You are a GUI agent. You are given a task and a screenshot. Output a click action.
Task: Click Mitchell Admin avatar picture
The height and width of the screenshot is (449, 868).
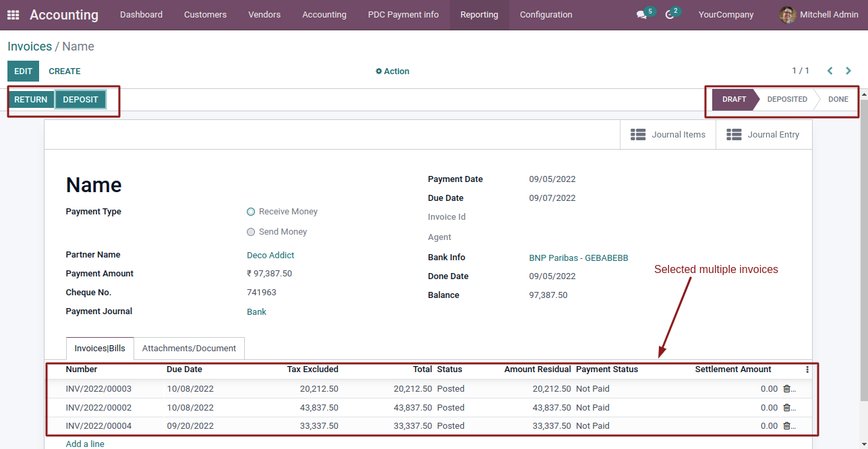click(x=787, y=15)
